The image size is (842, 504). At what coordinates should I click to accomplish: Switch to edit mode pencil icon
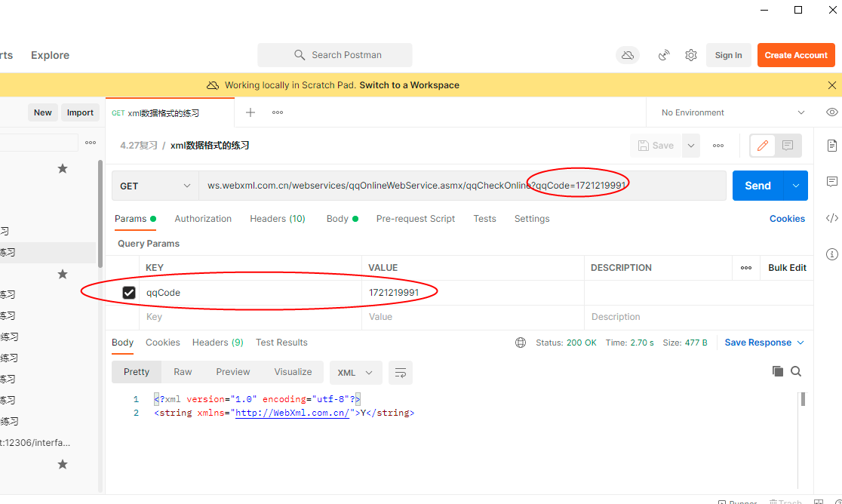click(x=763, y=146)
